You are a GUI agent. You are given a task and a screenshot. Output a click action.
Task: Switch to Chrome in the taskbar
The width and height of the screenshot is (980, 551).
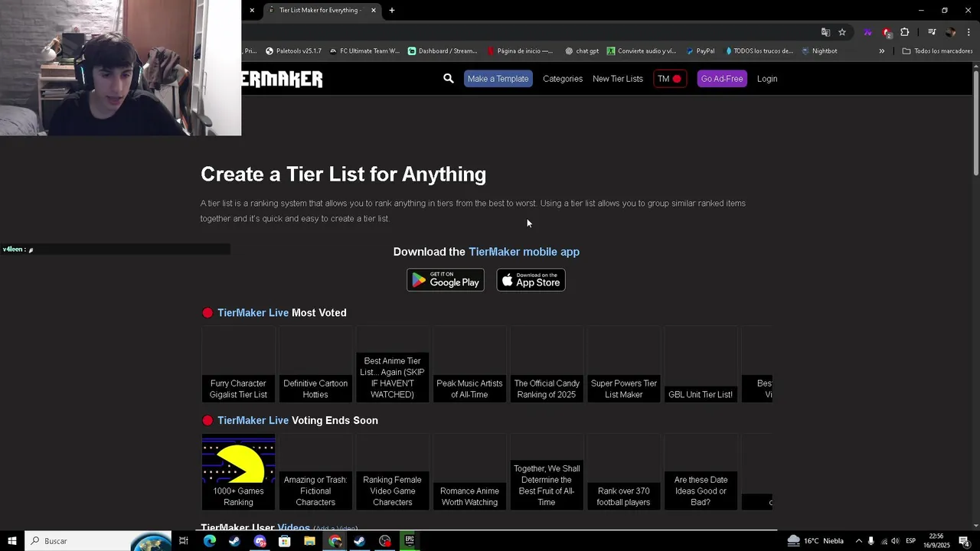335,541
